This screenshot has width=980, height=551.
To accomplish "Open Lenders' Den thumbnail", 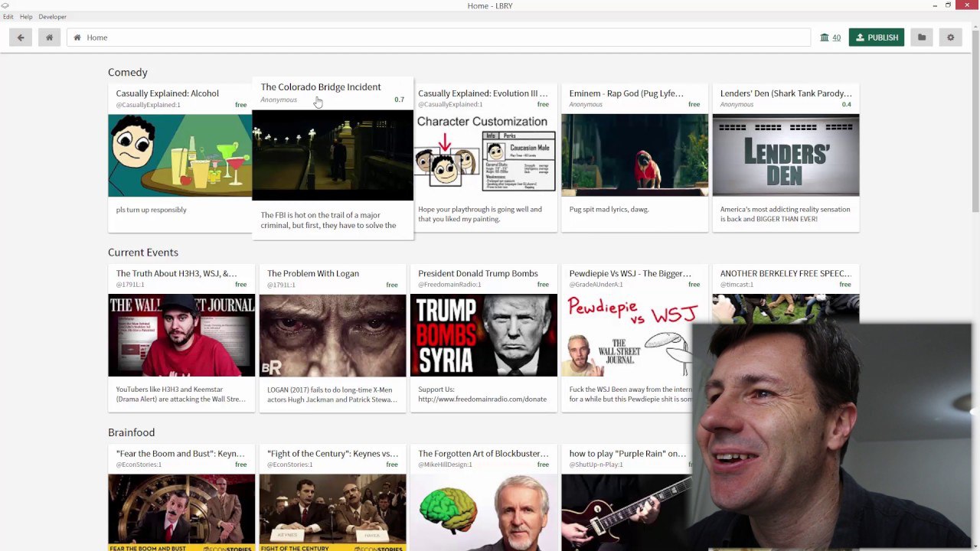I will (x=786, y=155).
